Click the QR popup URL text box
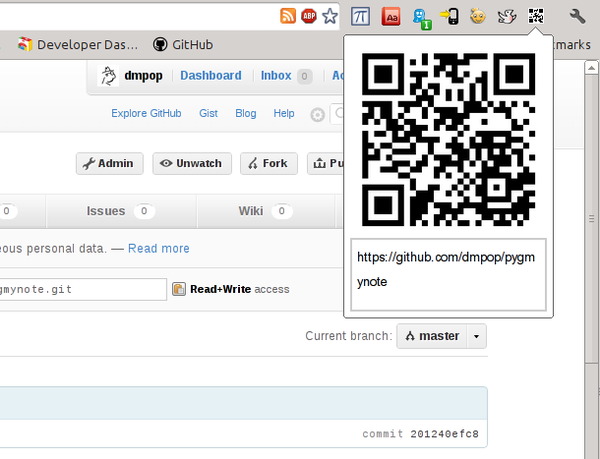Viewport: 600px width, 459px height. click(447, 274)
